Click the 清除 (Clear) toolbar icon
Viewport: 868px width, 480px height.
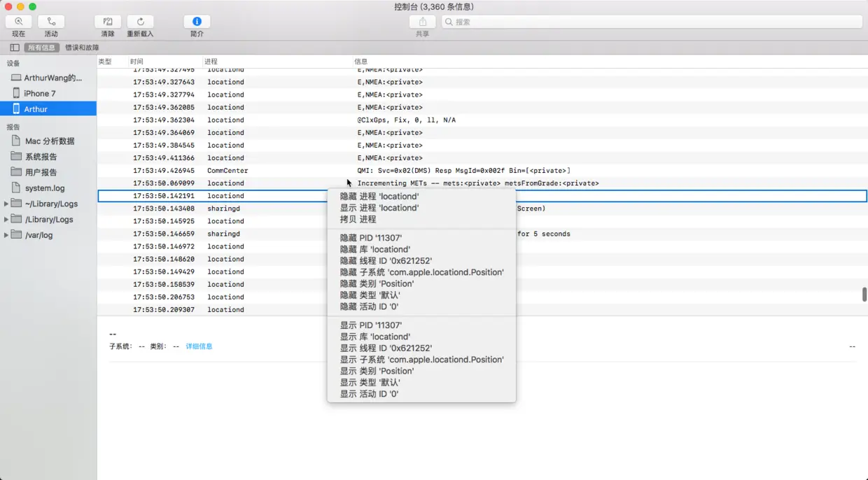pyautogui.click(x=108, y=22)
